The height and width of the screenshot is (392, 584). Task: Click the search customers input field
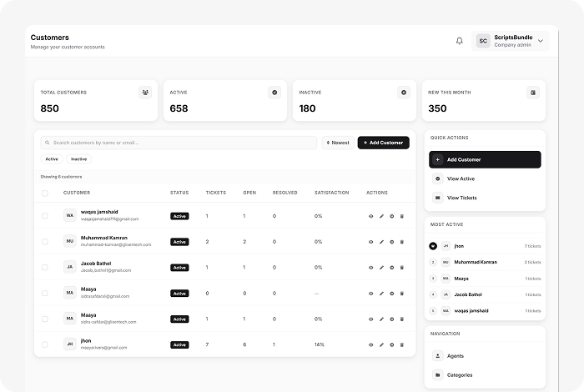click(179, 143)
